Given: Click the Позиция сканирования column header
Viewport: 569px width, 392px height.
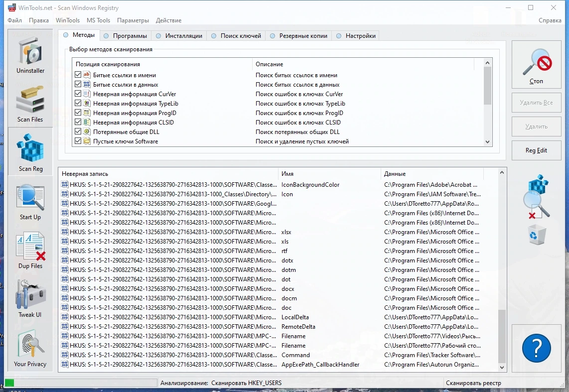Looking at the screenshot, I should pyautogui.click(x=162, y=64).
